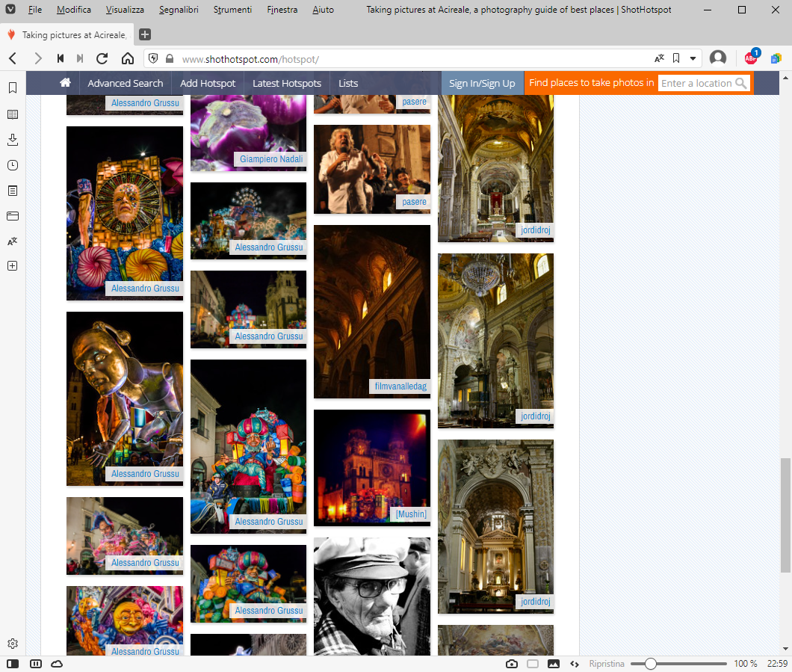Expand the bookmark dropdown arrow
792x672 pixels.
pos(693,58)
